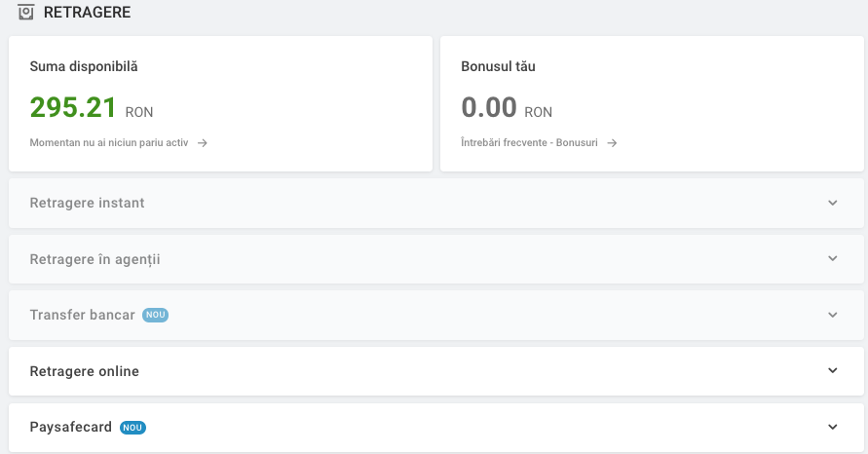Expand Retragere în agenții using its chevron

[833, 258]
